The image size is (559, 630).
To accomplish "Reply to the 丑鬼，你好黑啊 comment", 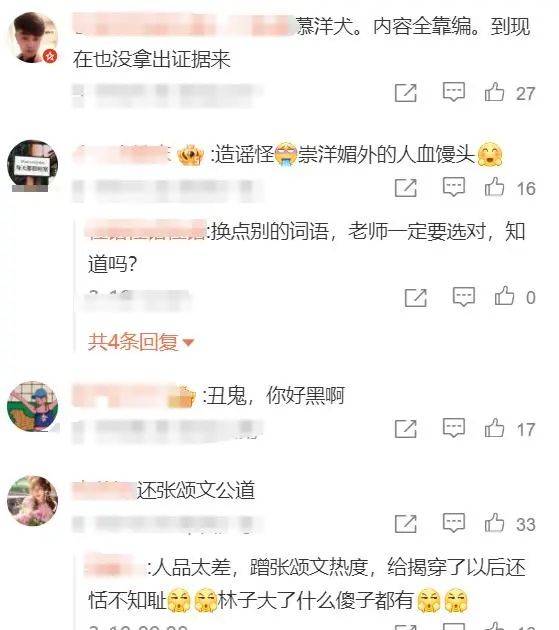I will point(454,428).
